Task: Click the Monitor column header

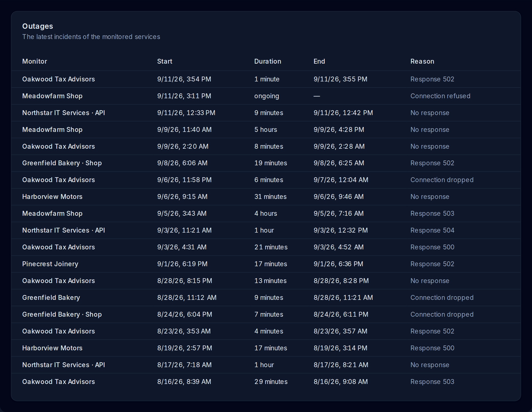Action: (35, 61)
